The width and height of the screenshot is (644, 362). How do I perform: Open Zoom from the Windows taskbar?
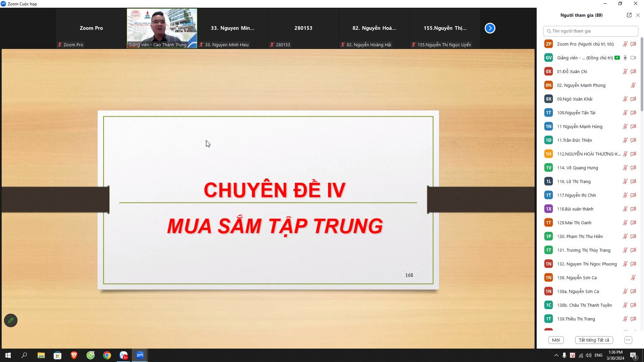140,355
